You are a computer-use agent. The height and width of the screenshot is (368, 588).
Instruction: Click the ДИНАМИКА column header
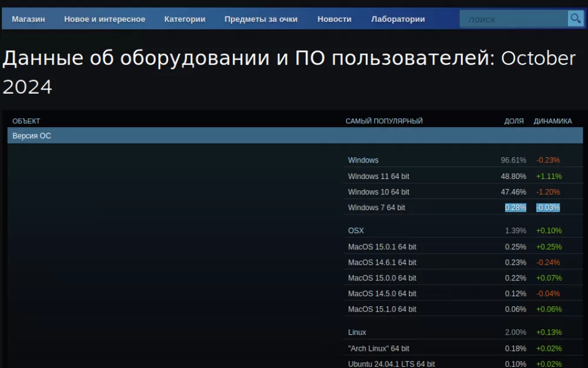point(553,121)
